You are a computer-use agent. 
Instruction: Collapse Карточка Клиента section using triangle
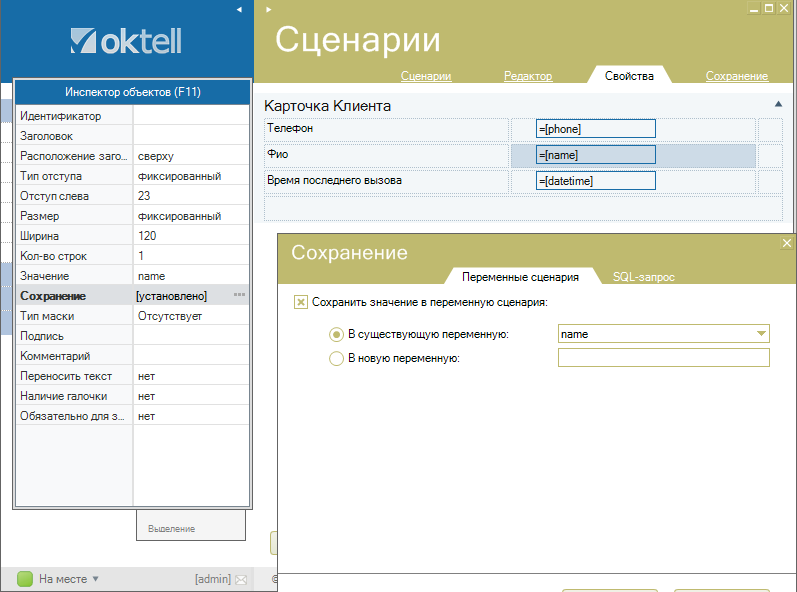(x=778, y=104)
